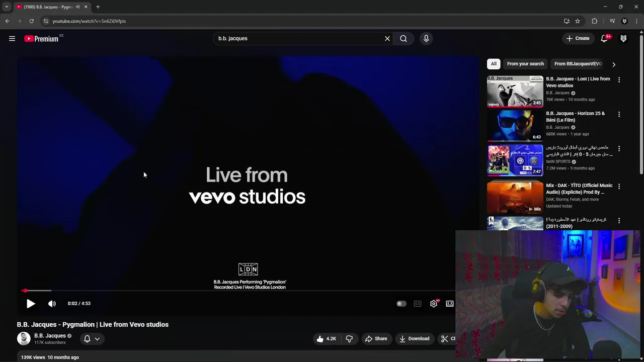Open browser media controls icon
The height and width of the screenshot is (362, 644).
click(612, 21)
